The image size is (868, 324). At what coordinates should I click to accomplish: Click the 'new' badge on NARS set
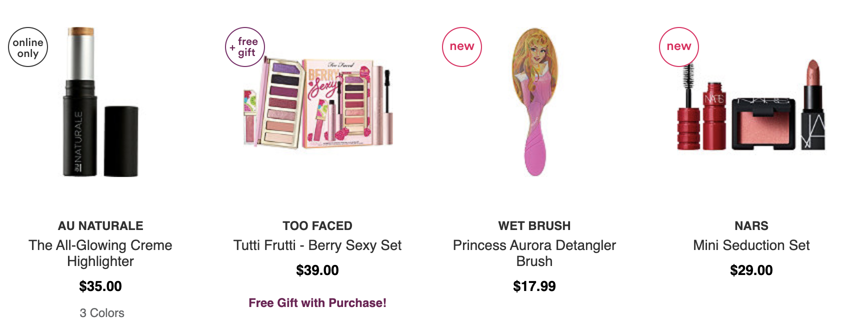tap(679, 47)
